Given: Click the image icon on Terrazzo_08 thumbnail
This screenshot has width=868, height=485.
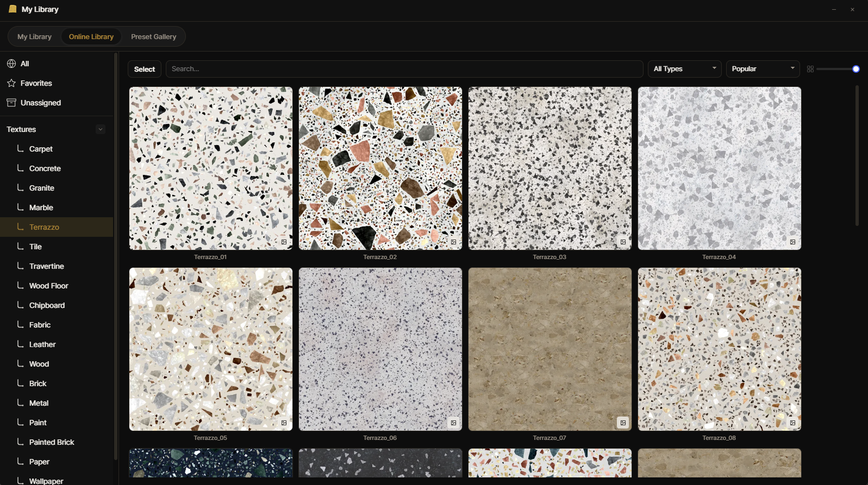Looking at the screenshot, I should pyautogui.click(x=792, y=423).
